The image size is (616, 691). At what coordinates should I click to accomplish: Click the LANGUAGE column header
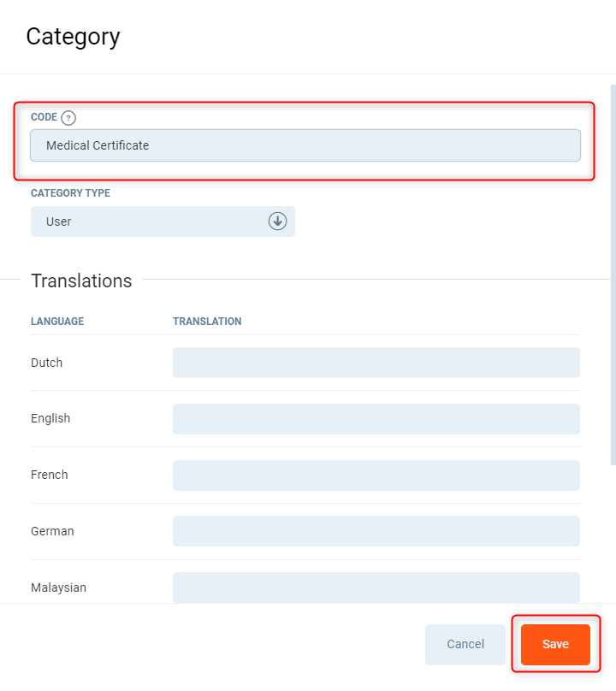[x=57, y=322]
